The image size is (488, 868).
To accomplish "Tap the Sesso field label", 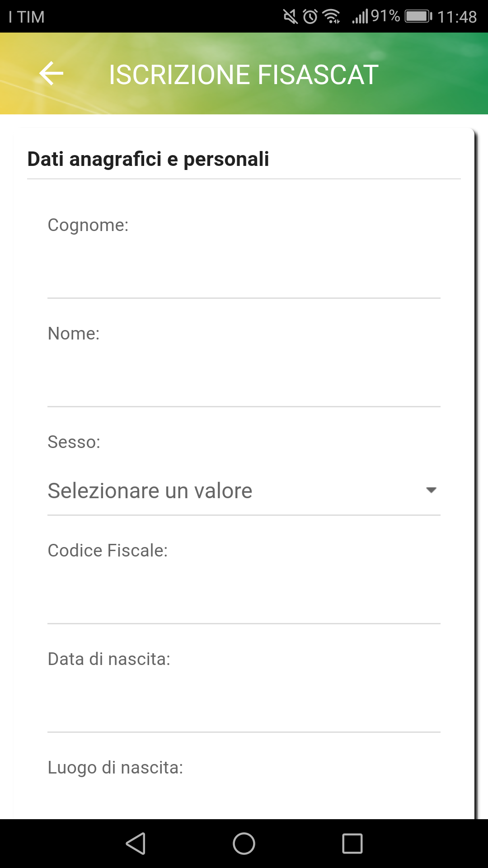I will point(74,442).
